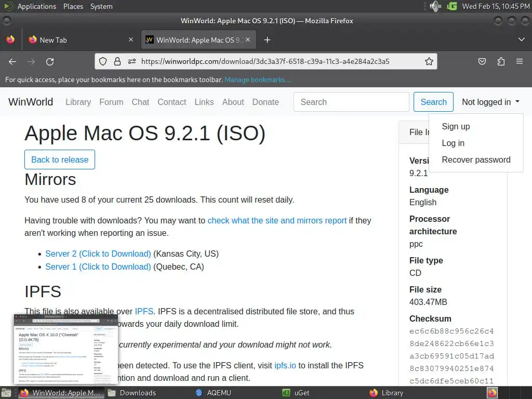Reload the page with the refresh icon

[x=50, y=61]
